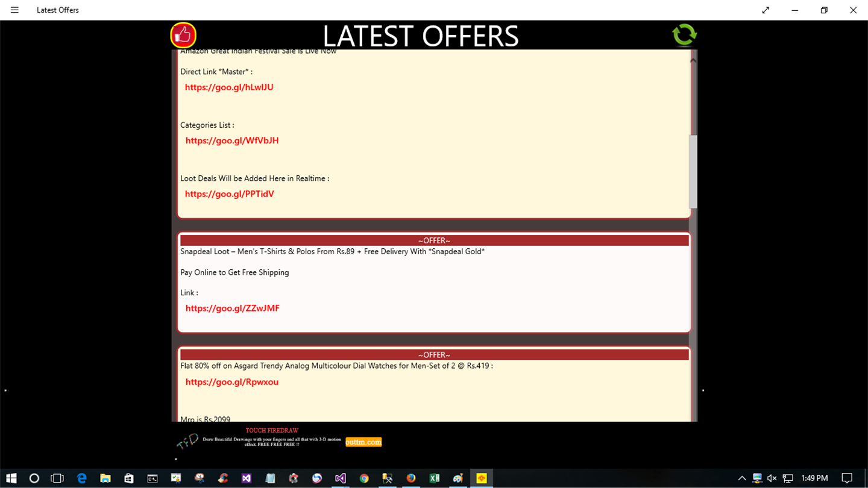
Task: Click the 1:49 PM taskbar clock
Action: click(x=814, y=478)
